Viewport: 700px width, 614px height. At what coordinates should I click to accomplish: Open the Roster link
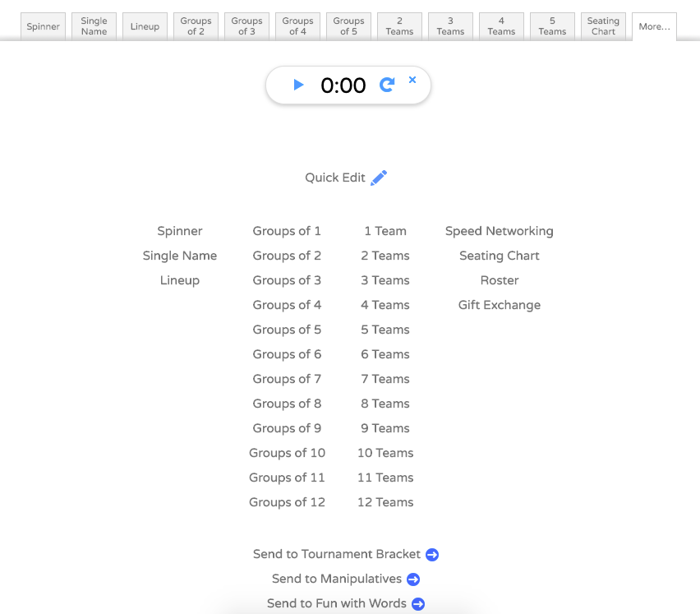[499, 280]
